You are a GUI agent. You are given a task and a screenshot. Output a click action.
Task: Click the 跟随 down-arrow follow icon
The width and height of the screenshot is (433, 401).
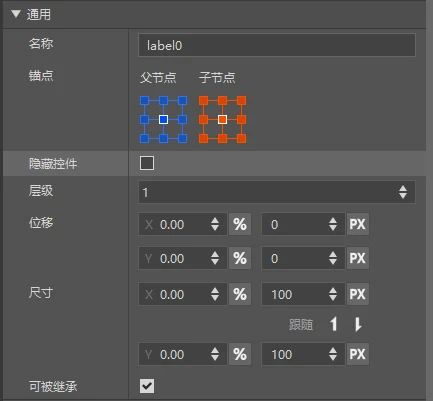(358, 324)
